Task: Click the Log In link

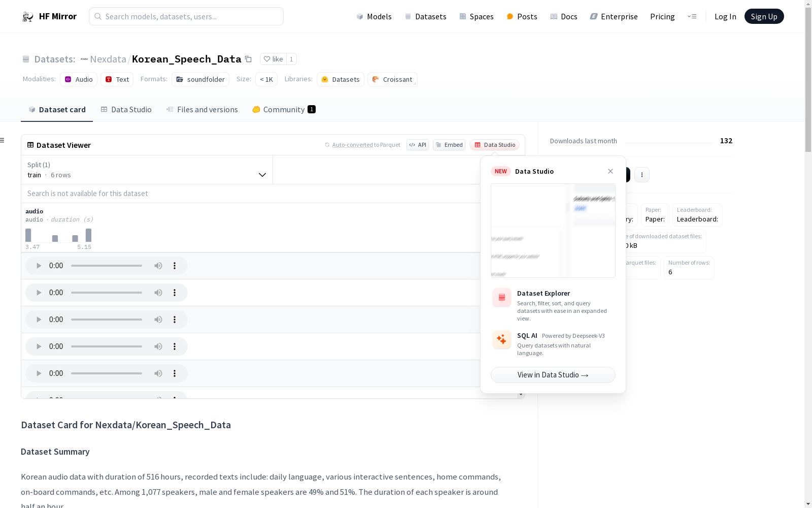Action: click(725, 16)
